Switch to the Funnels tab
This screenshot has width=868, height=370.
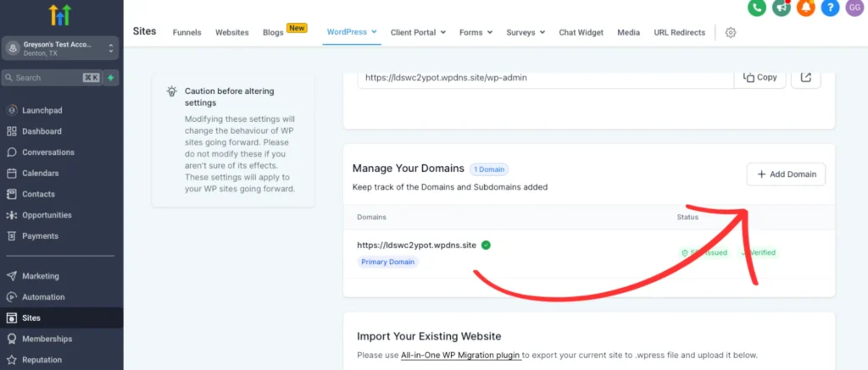click(187, 33)
